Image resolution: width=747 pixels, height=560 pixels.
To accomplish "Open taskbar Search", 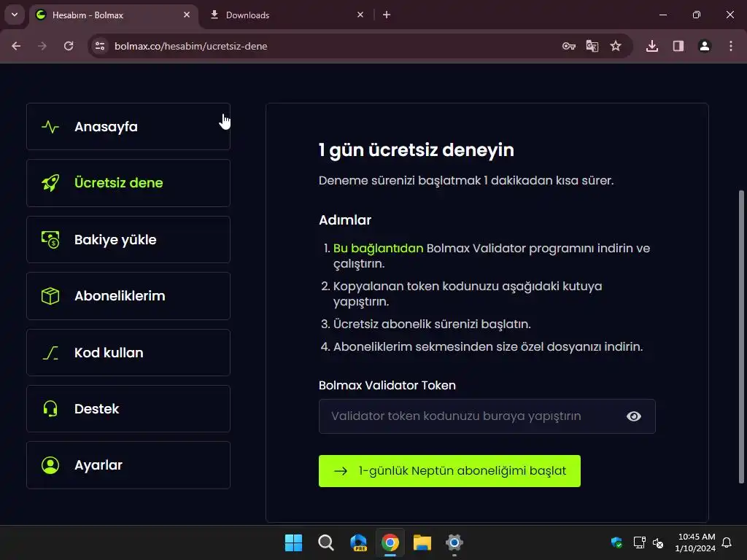I will point(326,542).
